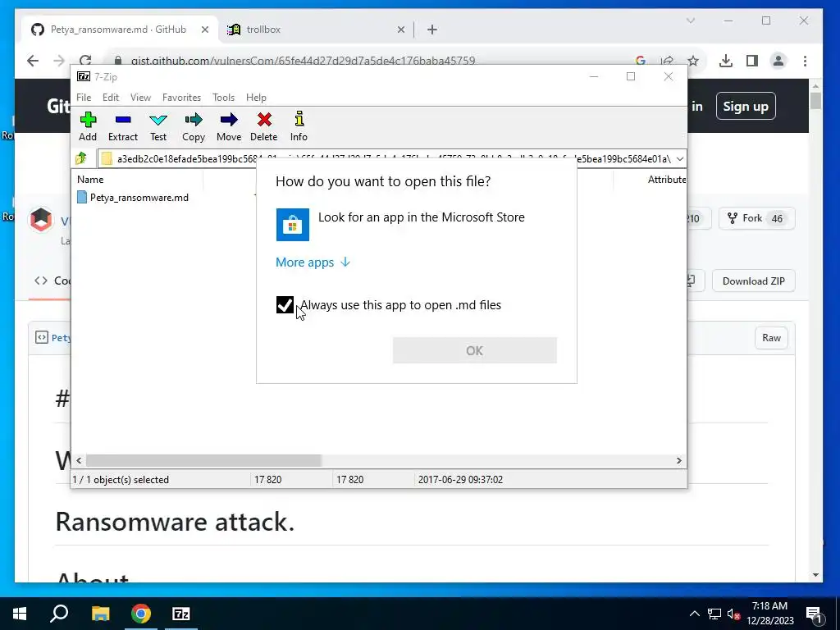Launch File Explorer from taskbar
The height and width of the screenshot is (630, 840).
pos(100,614)
